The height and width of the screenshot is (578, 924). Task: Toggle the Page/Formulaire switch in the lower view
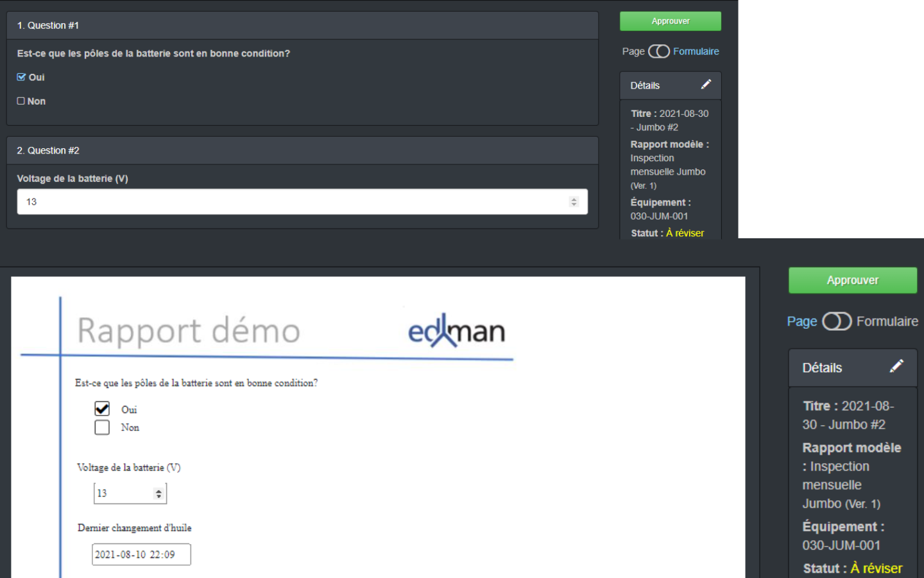837,321
